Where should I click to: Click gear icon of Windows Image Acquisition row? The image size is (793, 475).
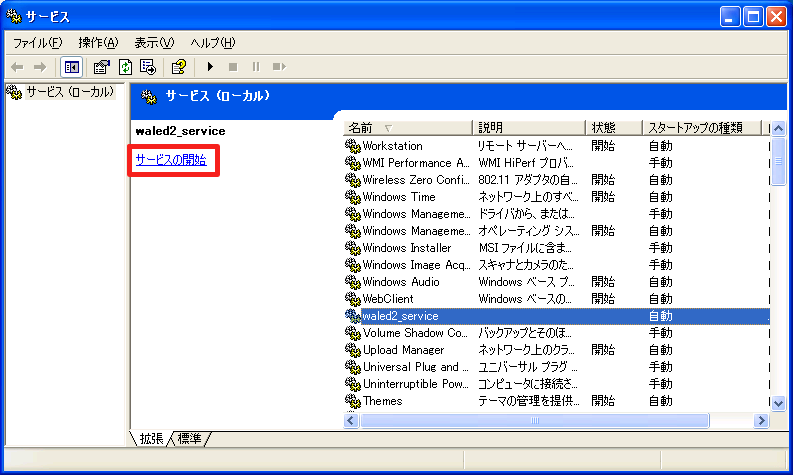tap(353, 265)
